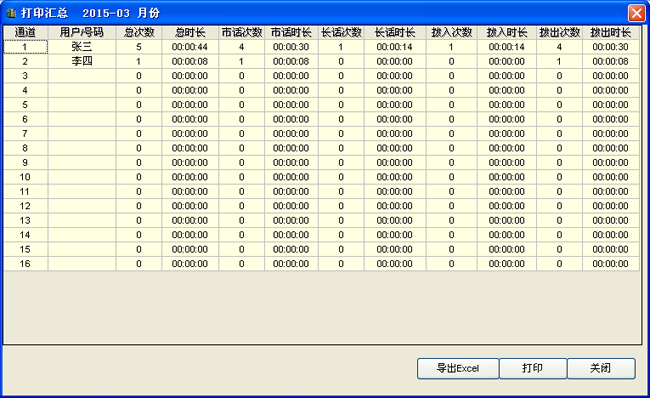
Task: Click the 拨出次数 column header
Action: pyautogui.click(x=559, y=32)
